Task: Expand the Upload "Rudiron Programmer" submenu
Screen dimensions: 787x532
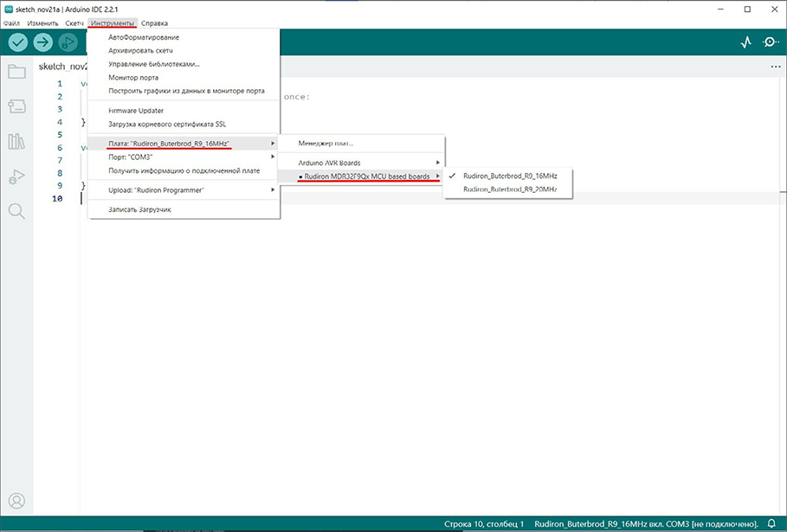Action: 184,190
